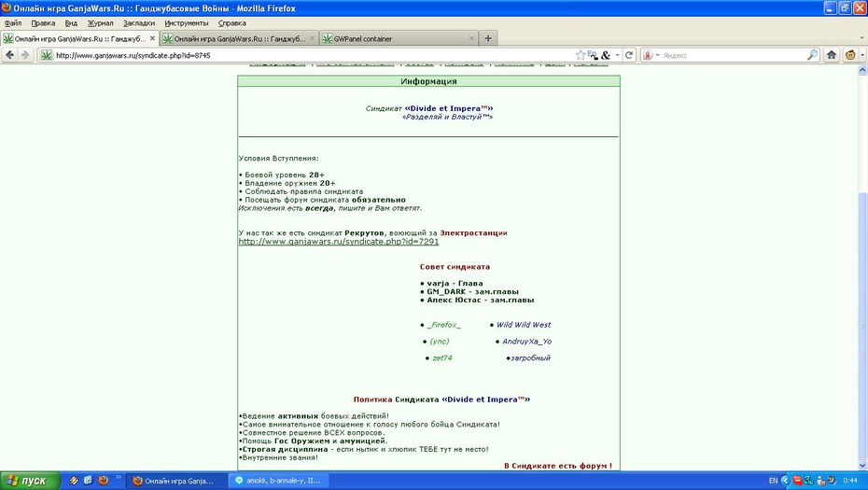Click the zet74 member link
This screenshot has width=868, height=490.
[x=442, y=357]
